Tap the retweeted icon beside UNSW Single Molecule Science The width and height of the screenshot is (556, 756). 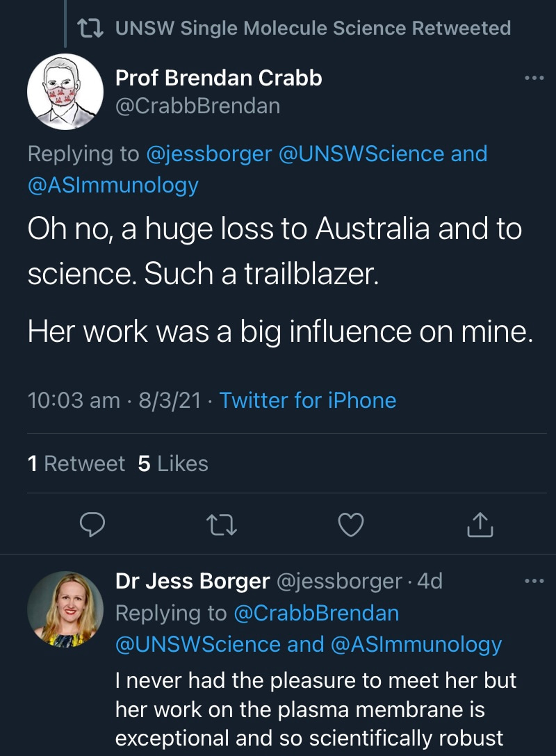[90, 28]
